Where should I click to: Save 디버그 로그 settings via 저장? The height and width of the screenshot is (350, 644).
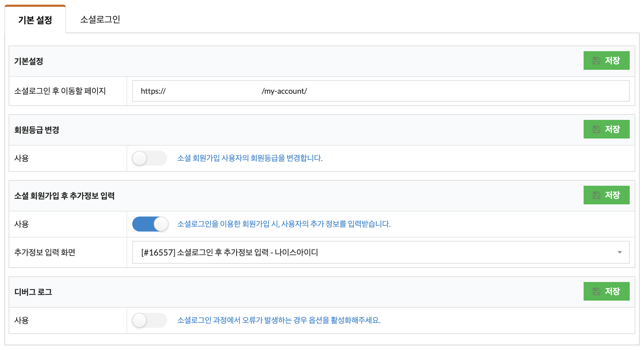606,291
